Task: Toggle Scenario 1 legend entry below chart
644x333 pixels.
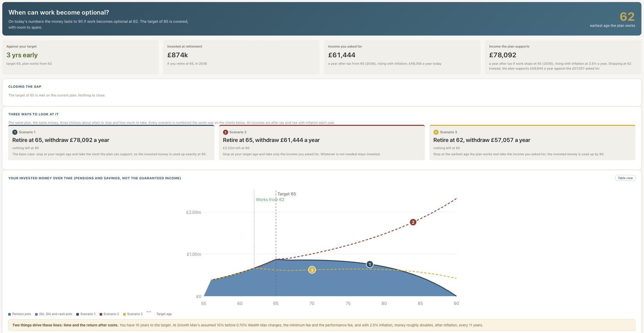Action: [86, 314]
